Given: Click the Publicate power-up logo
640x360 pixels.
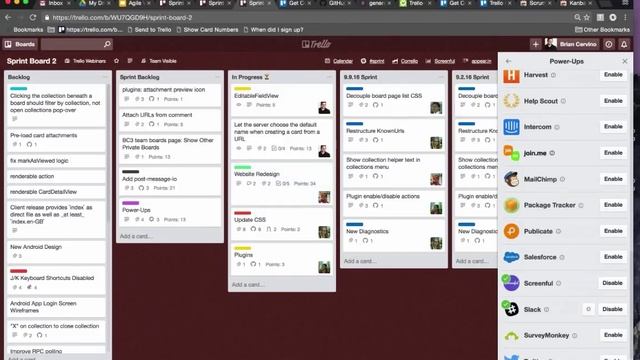Looking at the screenshot, I should tap(511, 231).
